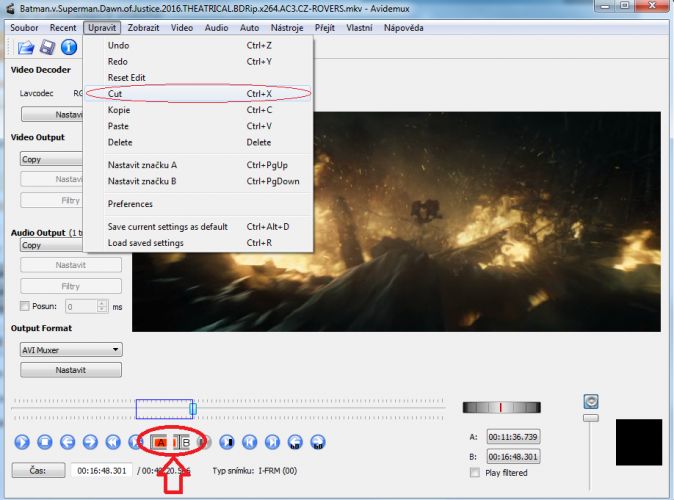Choose Save current settings as default
The image size is (674, 500).
click(x=198, y=227)
